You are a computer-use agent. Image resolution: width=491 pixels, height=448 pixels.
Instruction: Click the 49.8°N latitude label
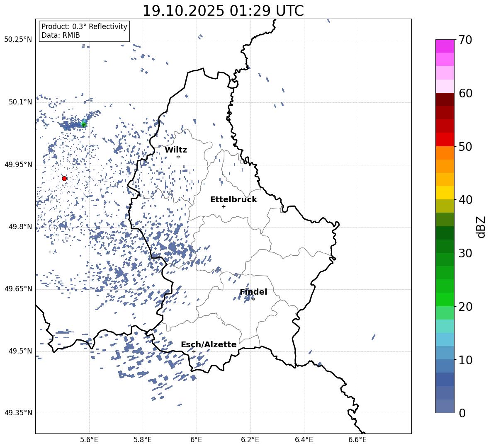(x=21, y=227)
